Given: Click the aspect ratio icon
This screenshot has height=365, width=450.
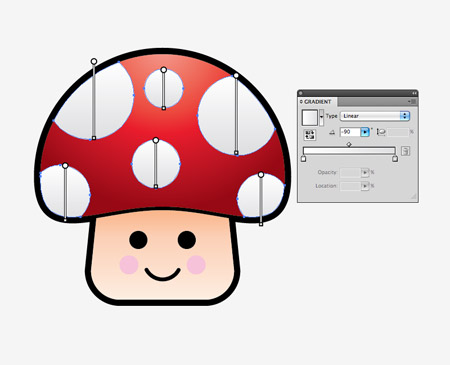Looking at the screenshot, I should [x=381, y=132].
